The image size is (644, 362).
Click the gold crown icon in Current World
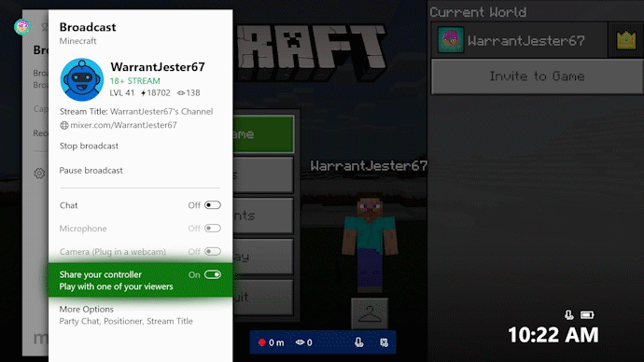coord(626,40)
